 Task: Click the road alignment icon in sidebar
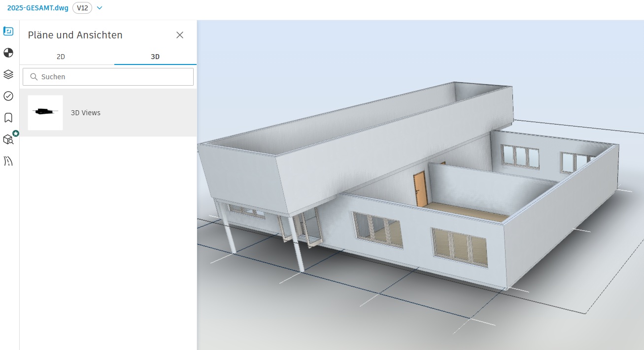(8, 161)
